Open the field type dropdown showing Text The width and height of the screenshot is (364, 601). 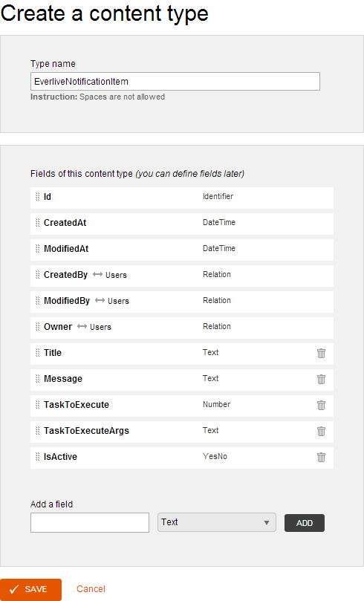pos(216,522)
